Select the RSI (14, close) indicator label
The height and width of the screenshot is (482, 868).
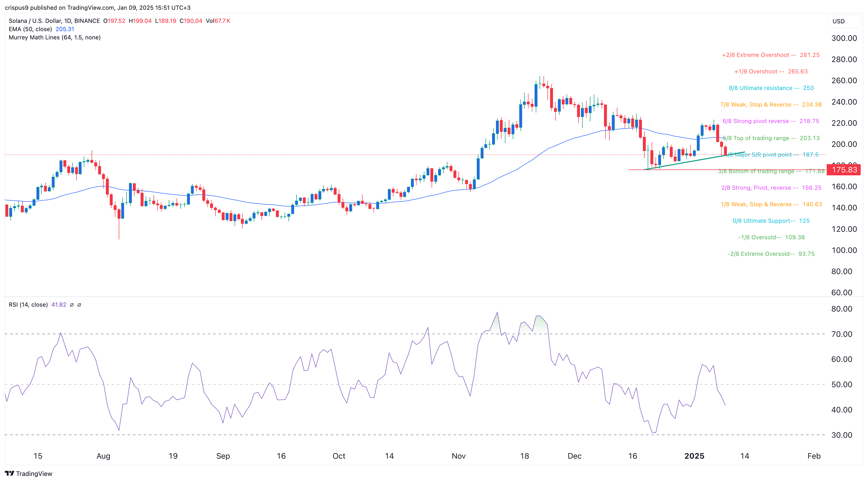(x=28, y=304)
